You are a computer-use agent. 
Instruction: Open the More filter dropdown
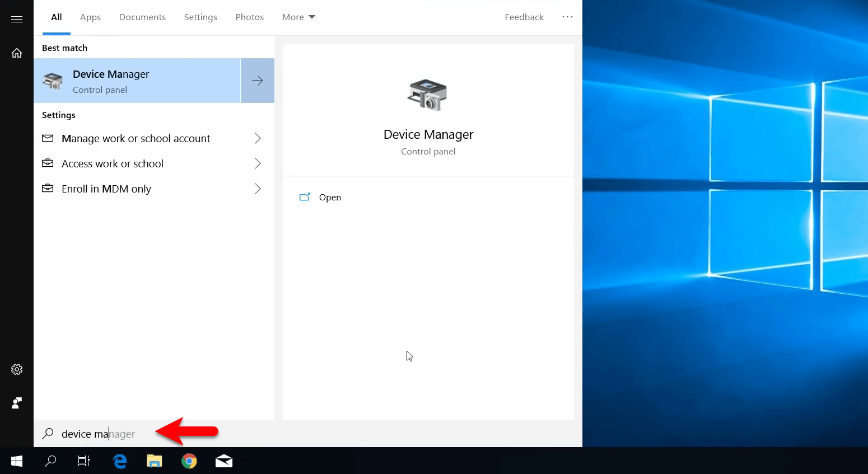(x=298, y=17)
